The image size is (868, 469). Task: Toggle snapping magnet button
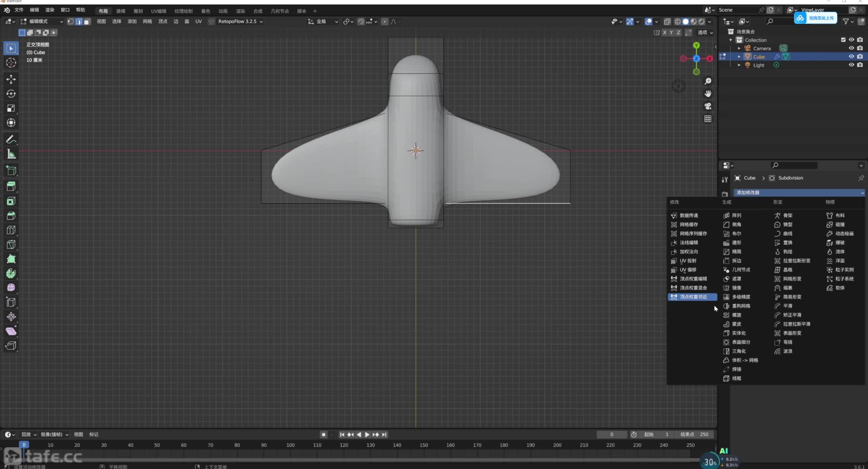[361, 22]
